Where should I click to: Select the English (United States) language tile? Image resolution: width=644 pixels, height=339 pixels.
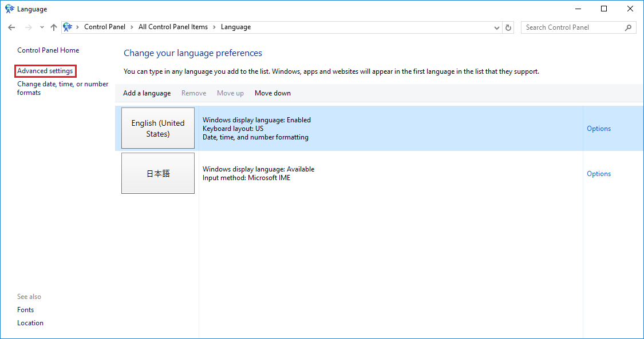[158, 129]
